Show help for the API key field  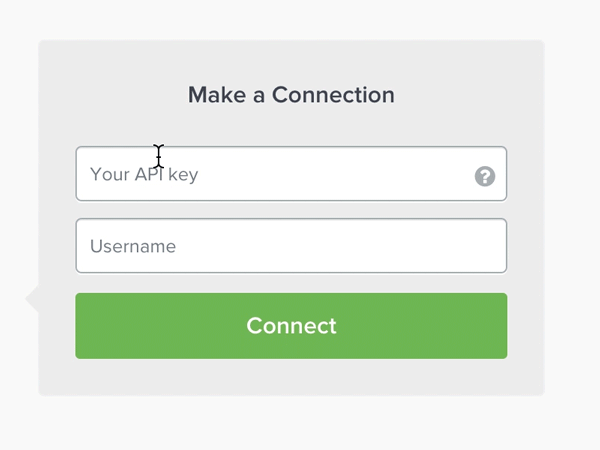485,177
